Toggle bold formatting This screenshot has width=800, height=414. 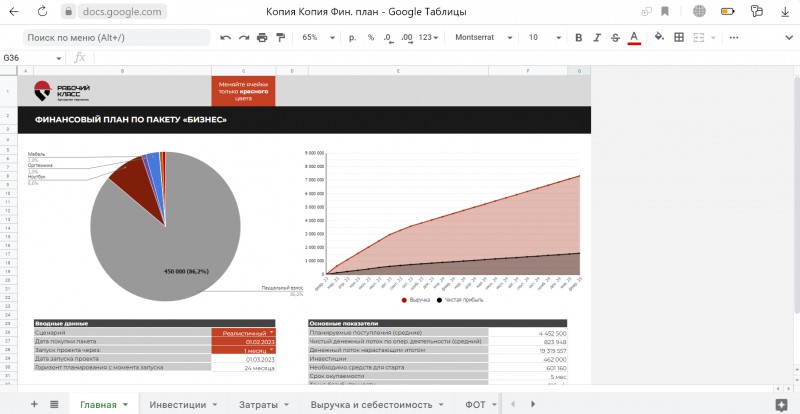[x=579, y=37]
